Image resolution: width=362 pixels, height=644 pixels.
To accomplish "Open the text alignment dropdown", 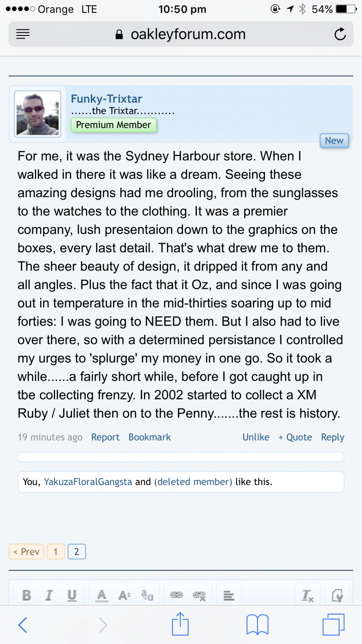I will click(229, 595).
